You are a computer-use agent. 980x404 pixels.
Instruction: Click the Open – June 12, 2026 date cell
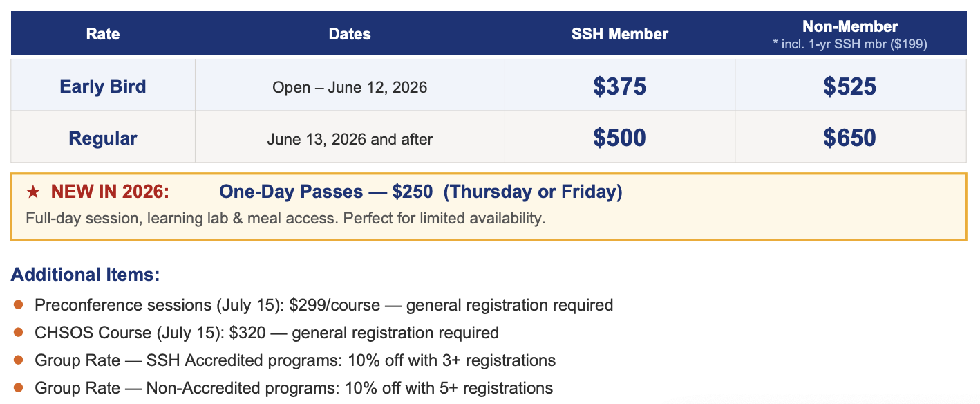[x=350, y=87]
